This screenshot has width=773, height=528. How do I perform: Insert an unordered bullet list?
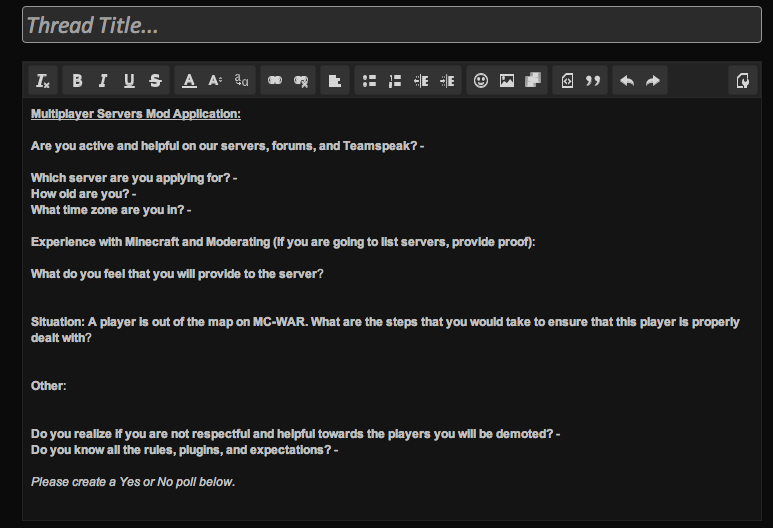click(x=369, y=81)
